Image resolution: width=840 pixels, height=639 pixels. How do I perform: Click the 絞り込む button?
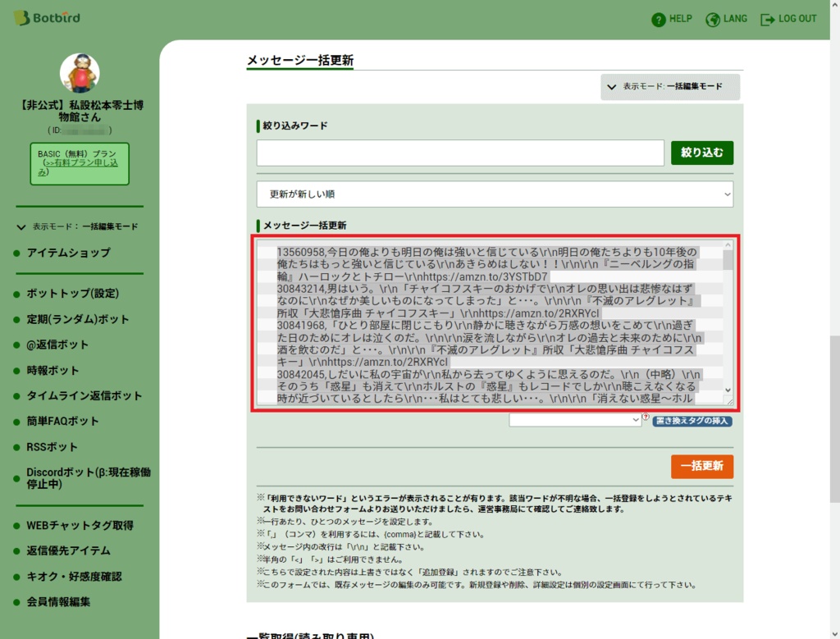[x=702, y=153]
